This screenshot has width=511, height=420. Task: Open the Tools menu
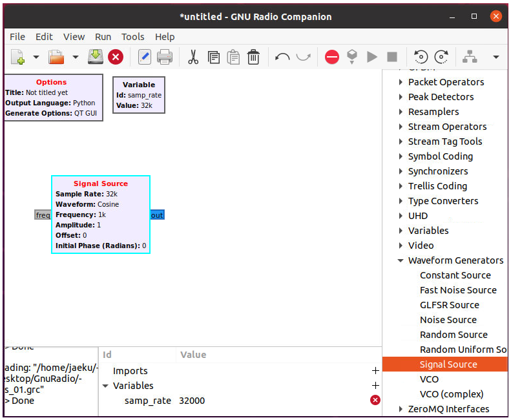[x=132, y=37]
